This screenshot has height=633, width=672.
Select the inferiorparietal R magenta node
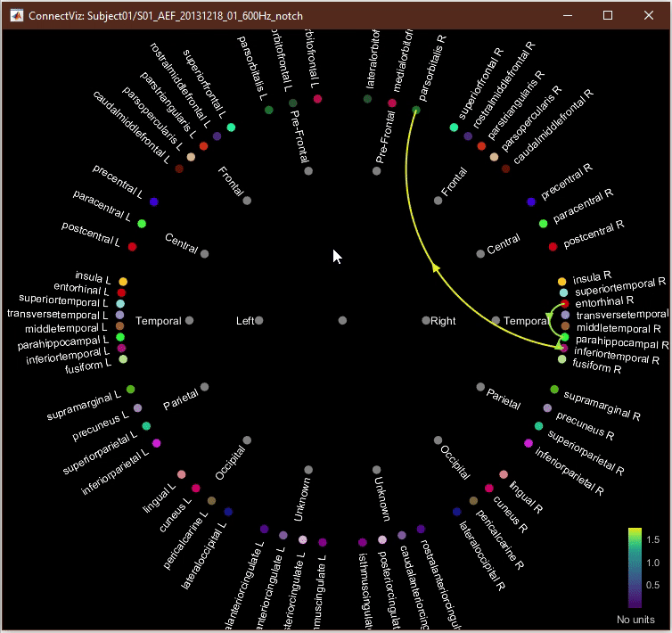(x=529, y=443)
